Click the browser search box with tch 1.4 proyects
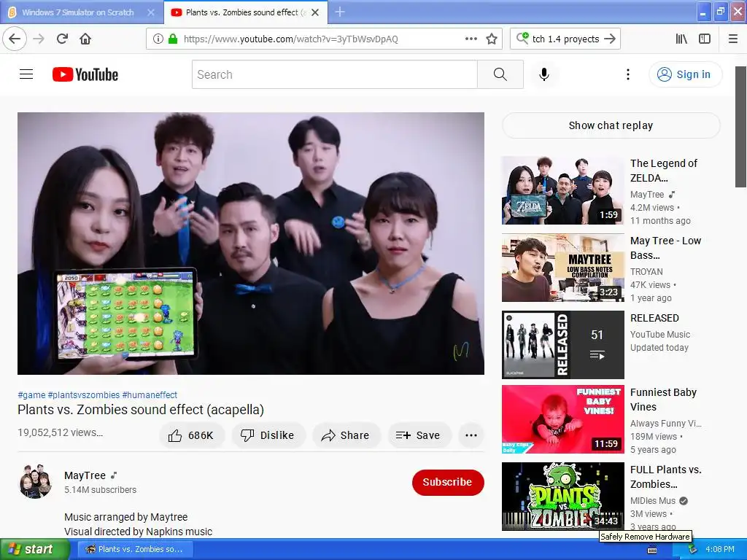 (565, 39)
